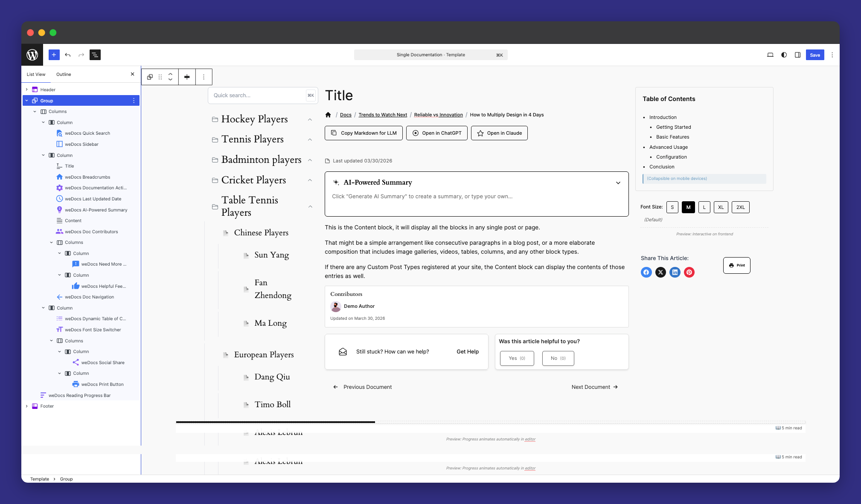Toggle the document overview list icon

point(95,55)
